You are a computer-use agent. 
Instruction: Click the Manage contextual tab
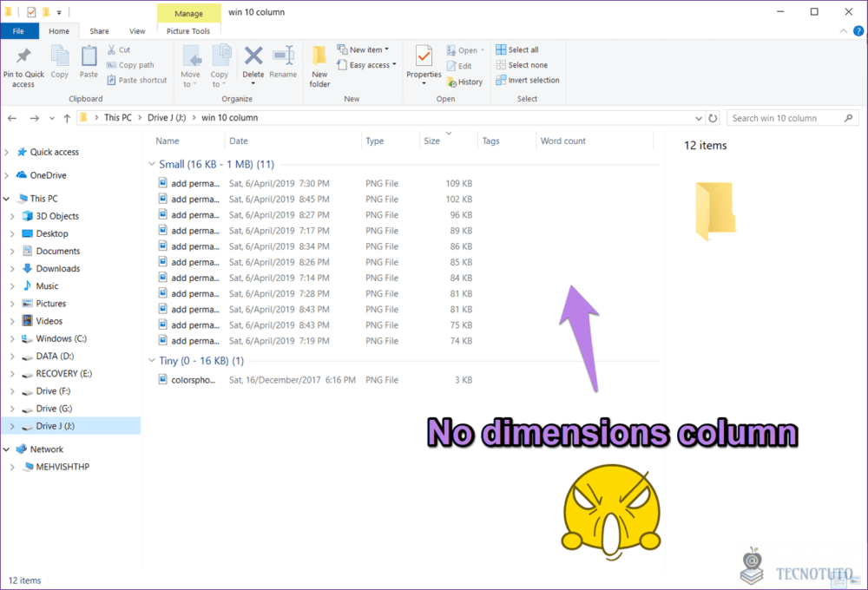(188, 13)
